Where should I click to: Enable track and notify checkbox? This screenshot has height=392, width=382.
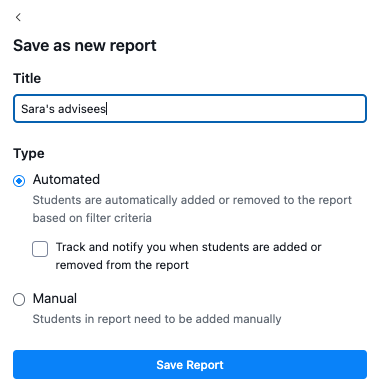click(x=40, y=249)
